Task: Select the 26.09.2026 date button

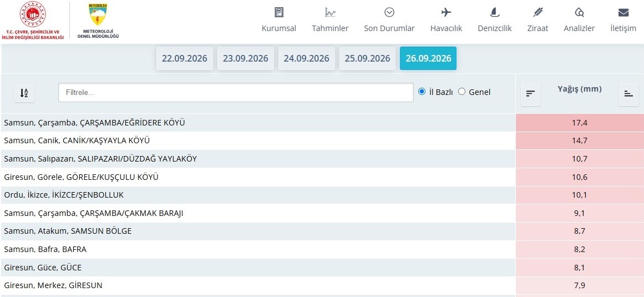Action: [428, 58]
